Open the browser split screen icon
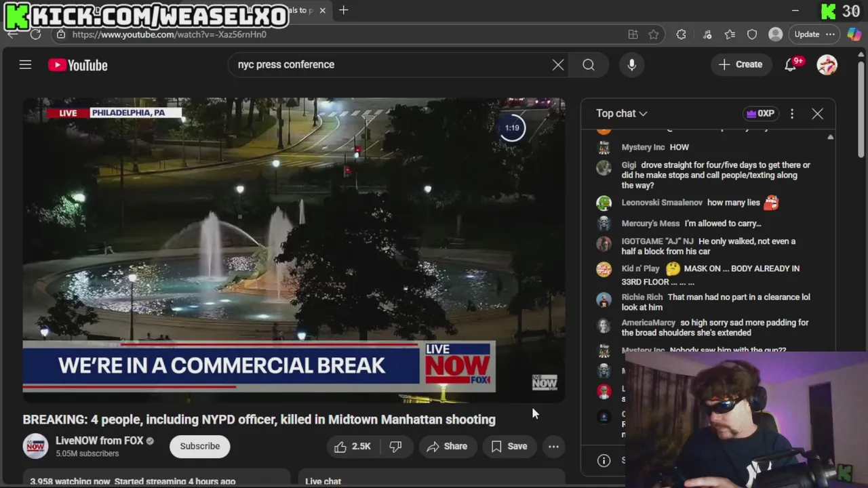The height and width of the screenshot is (488, 868). click(633, 35)
